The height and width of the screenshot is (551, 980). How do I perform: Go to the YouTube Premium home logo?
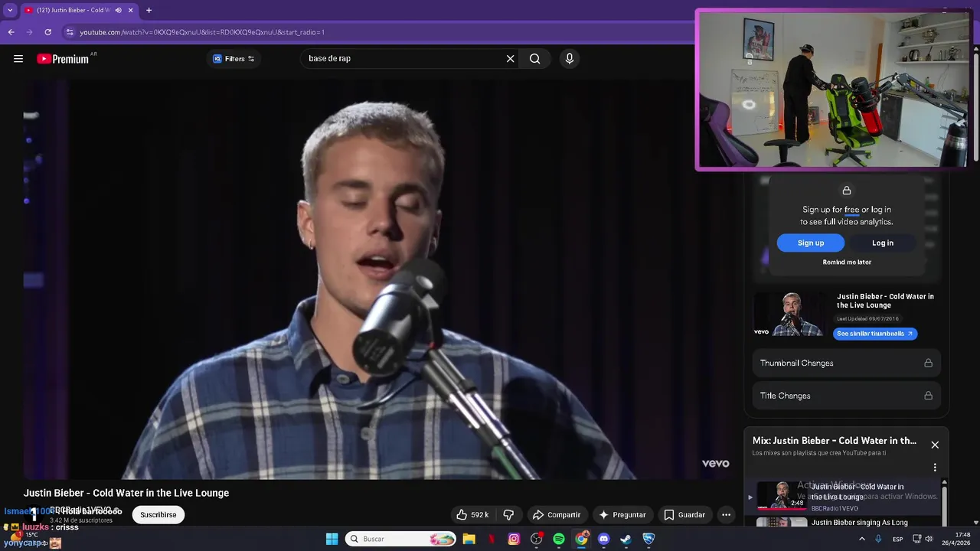[63, 59]
